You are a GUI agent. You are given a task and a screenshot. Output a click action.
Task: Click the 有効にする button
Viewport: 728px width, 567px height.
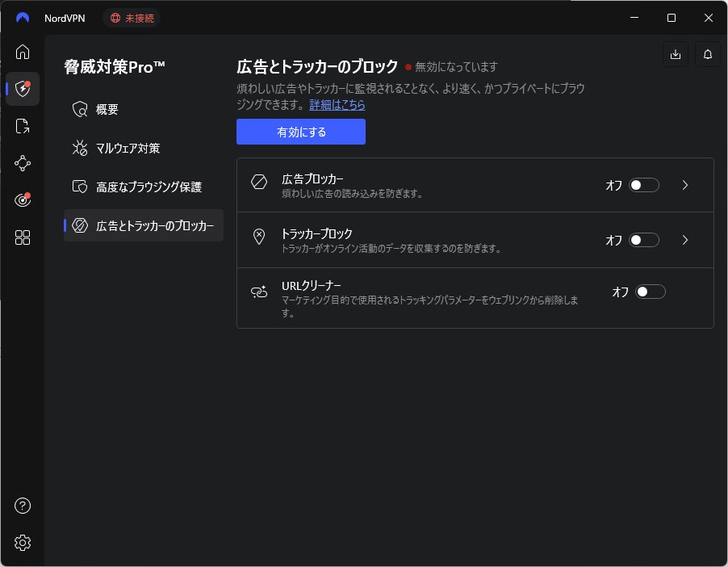coord(300,132)
